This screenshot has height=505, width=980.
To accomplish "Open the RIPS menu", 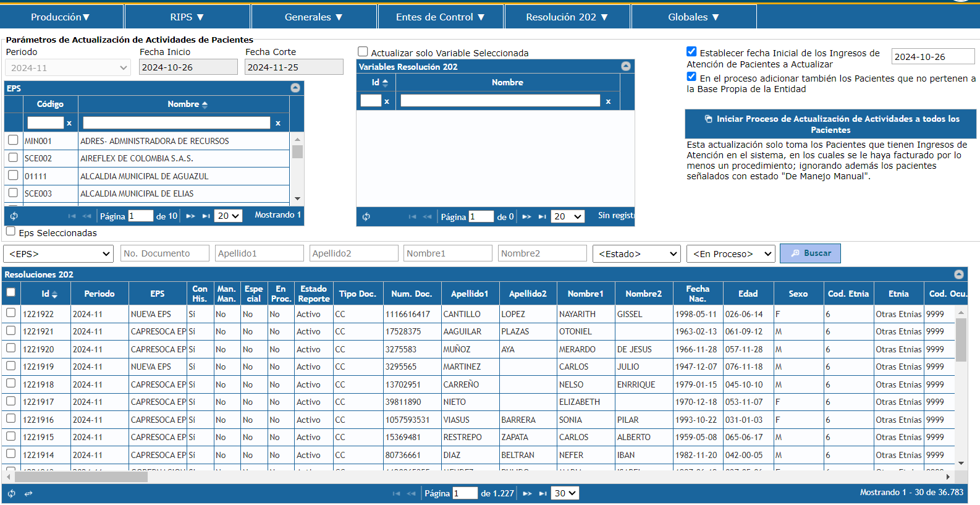I will click(187, 17).
